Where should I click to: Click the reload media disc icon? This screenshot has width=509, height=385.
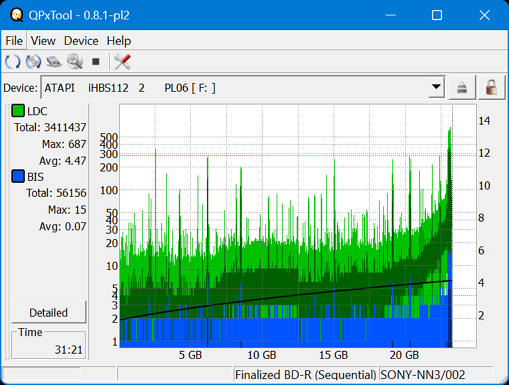click(x=33, y=62)
